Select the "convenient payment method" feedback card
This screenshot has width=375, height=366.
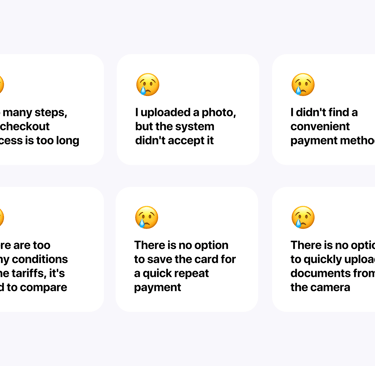(x=323, y=109)
